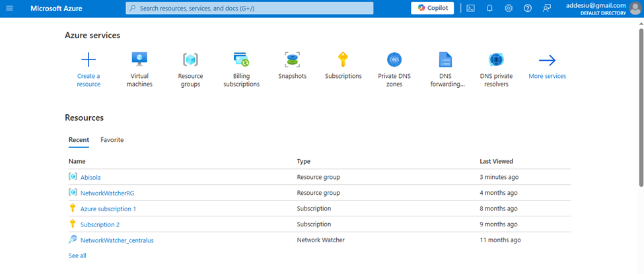644x274 pixels.
Task: Open the Help question mark
Action: click(528, 8)
